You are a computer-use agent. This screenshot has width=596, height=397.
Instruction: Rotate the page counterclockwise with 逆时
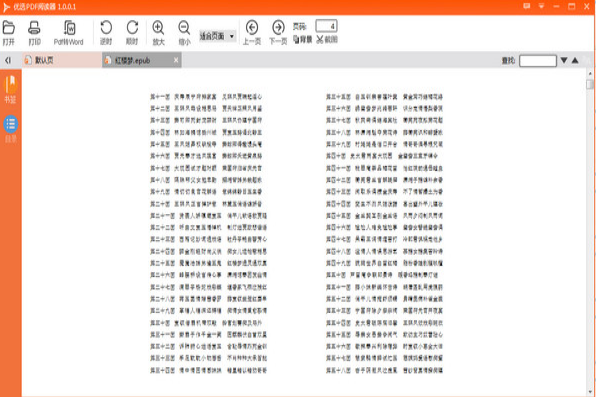(106, 33)
